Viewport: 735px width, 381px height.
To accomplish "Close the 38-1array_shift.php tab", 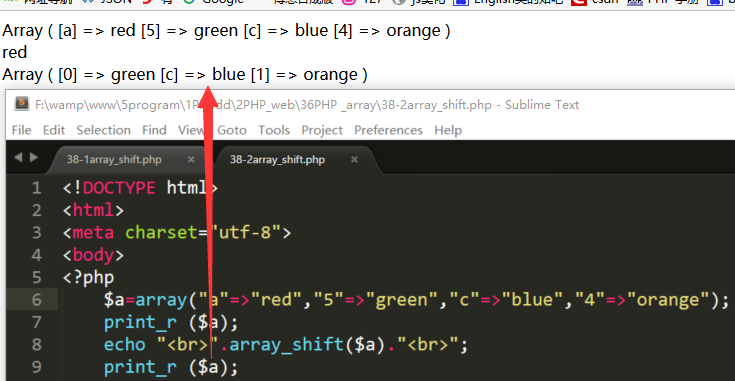I will pos(191,159).
